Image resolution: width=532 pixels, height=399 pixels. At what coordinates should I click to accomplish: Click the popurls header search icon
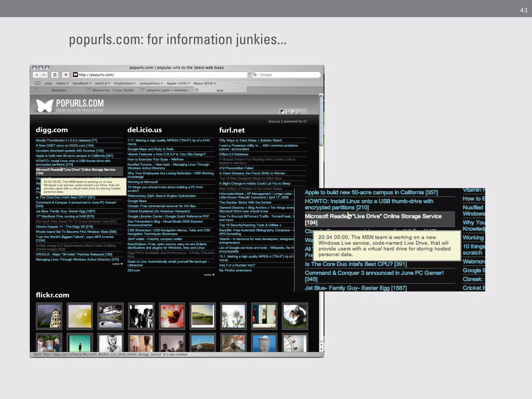(304, 112)
